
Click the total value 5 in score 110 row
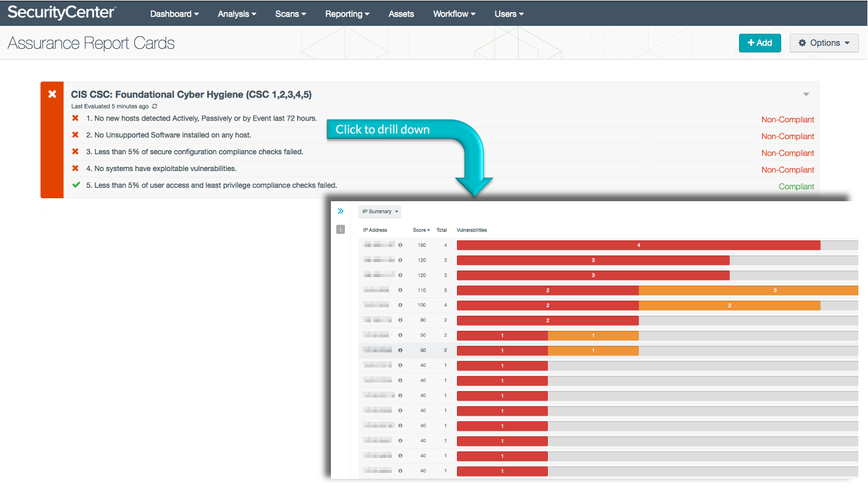coord(445,290)
